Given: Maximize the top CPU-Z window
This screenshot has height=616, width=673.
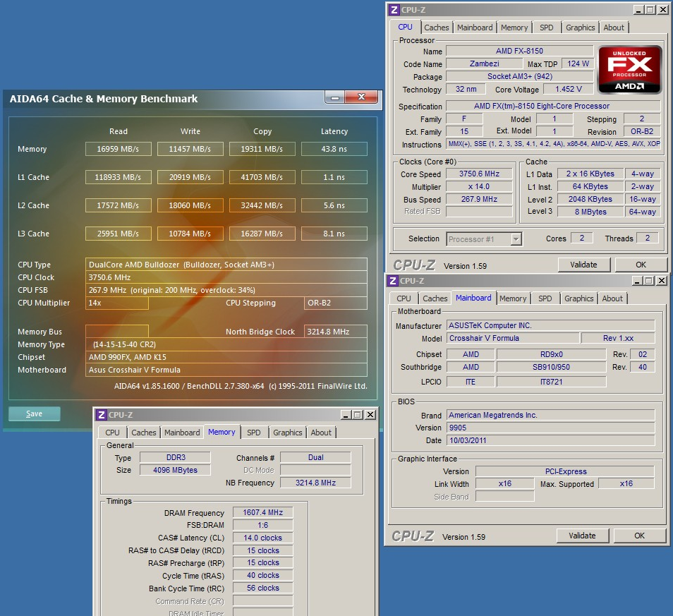Looking at the screenshot, I should tap(650, 9).
